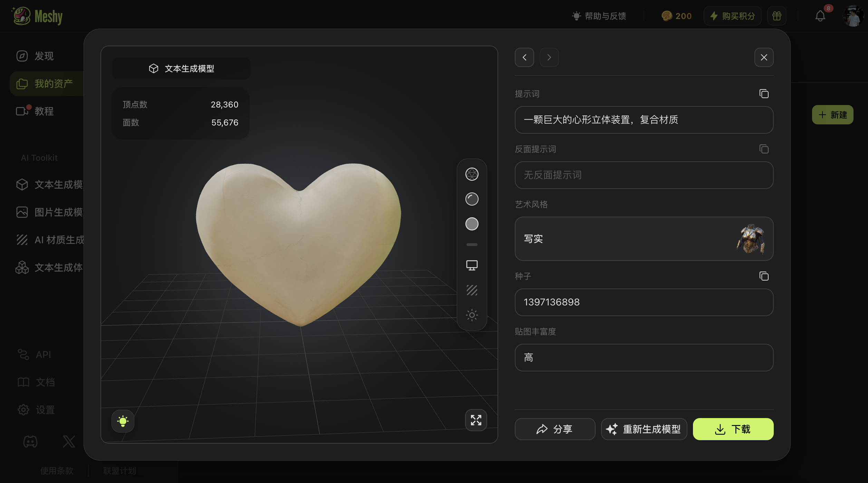The image size is (868, 483).
Task: Copy the 提示词 prompt text
Action: click(x=764, y=94)
